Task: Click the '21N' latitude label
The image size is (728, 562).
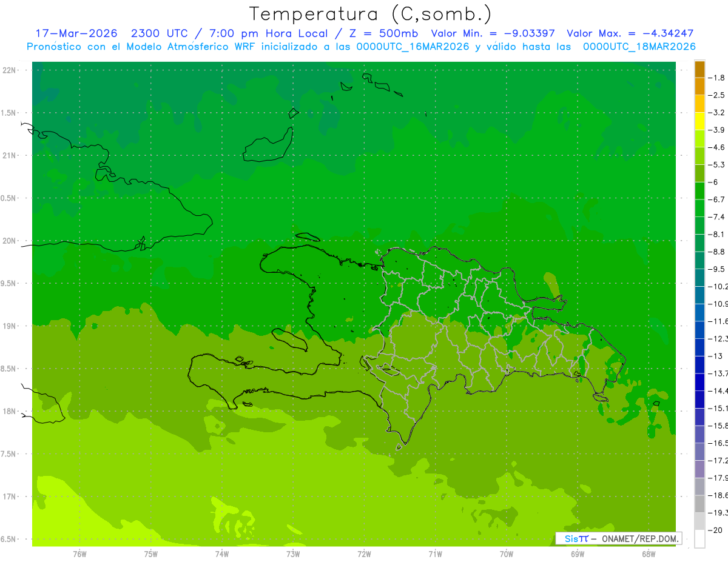Action: 10,156
